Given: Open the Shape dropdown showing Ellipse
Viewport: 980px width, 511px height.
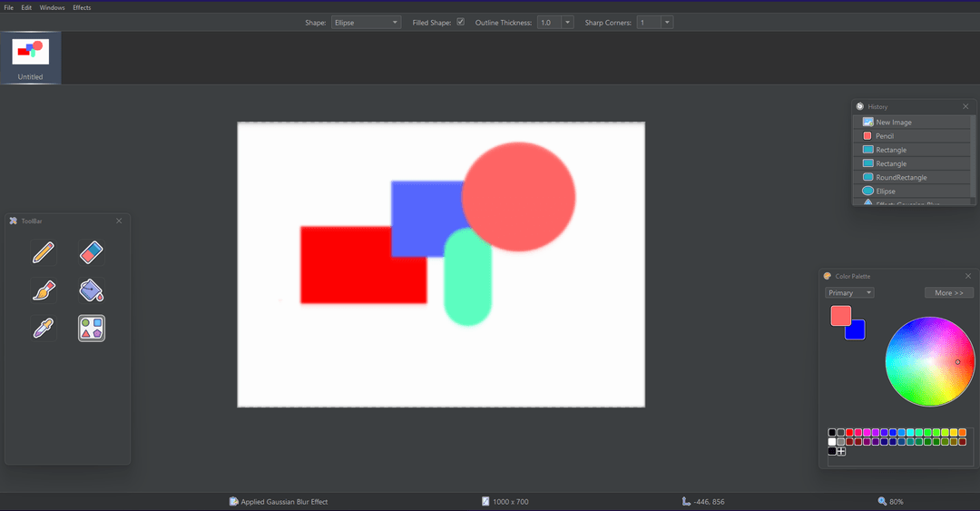Looking at the screenshot, I should tap(366, 23).
